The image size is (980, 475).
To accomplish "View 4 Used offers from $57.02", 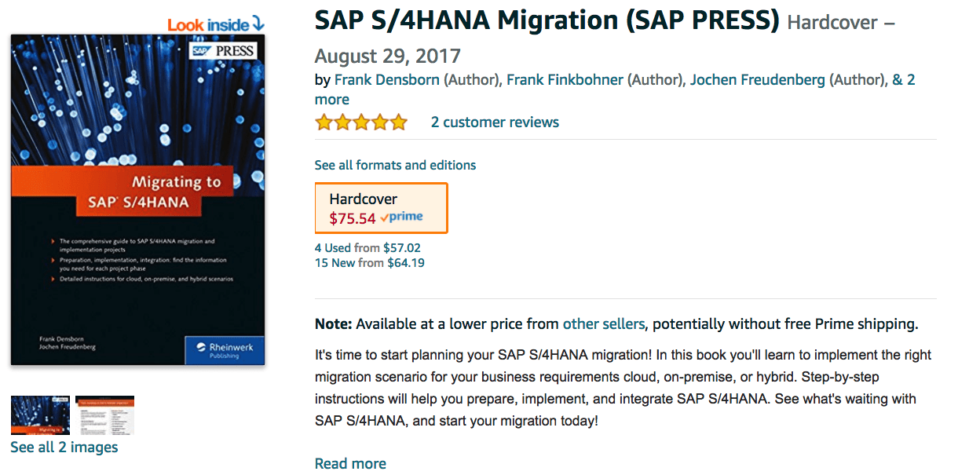I will coord(367,248).
